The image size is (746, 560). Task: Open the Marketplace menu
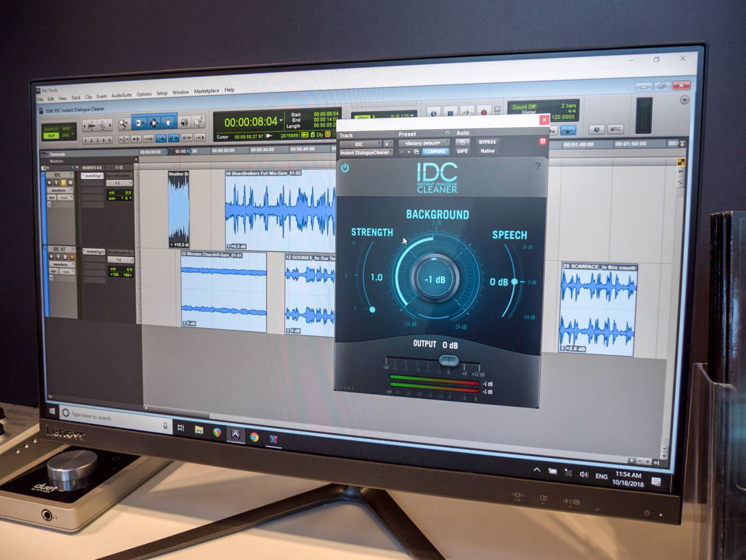(207, 91)
